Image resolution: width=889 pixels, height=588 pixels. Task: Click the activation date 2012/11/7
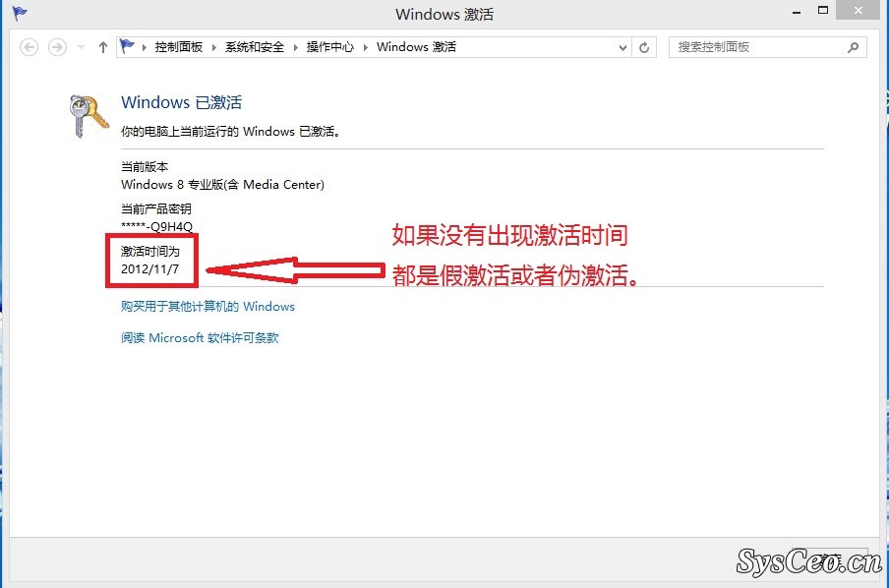tap(149, 269)
